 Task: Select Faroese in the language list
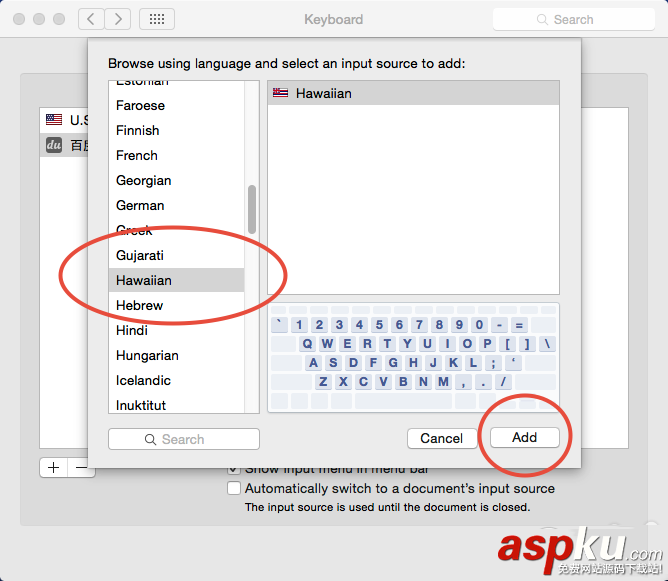pos(176,105)
